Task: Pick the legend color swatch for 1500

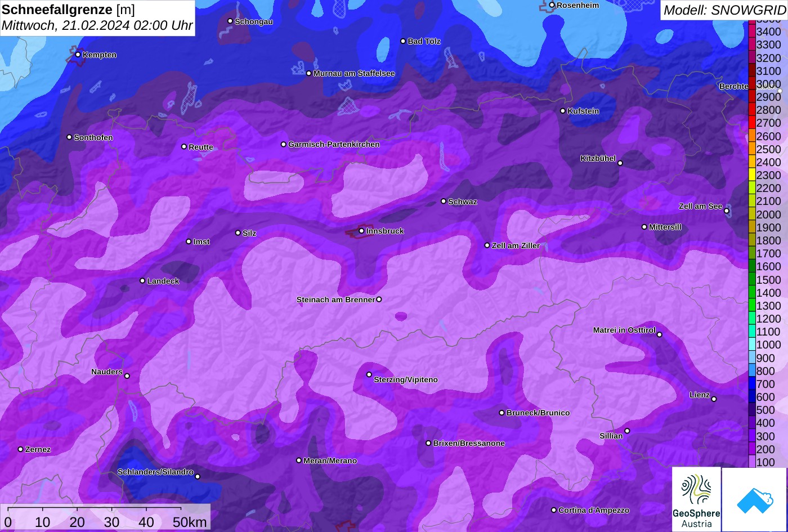Action: point(752,278)
